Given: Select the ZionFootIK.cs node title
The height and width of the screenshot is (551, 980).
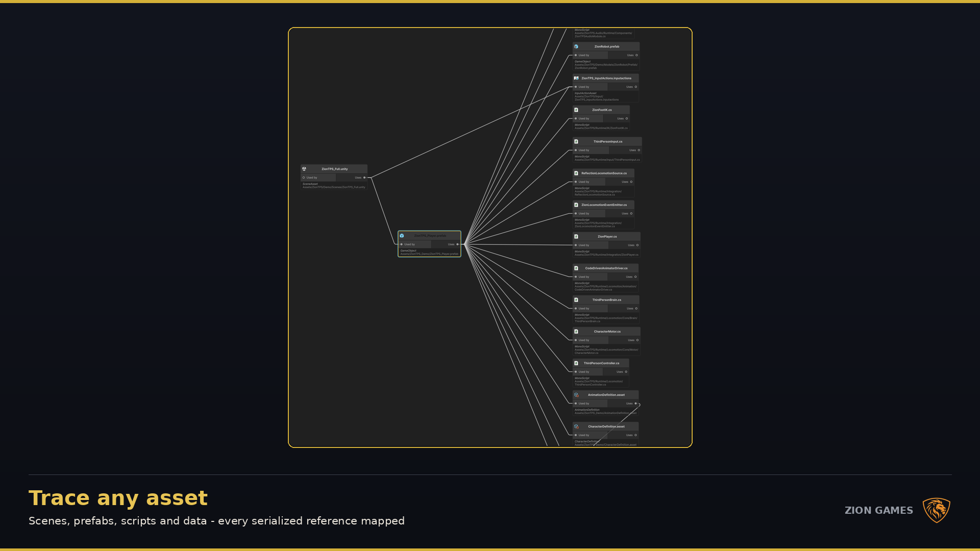Looking at the screenshot, I should 602,110.
